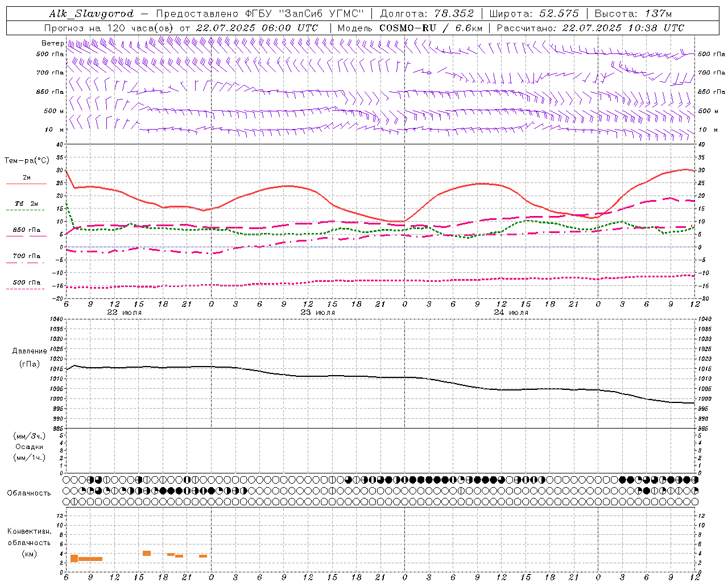Image resolution: width=728 pixels, height=582 pixels.
Task: Click the 'Ветер' wind section label
Action: coord(52,43)
